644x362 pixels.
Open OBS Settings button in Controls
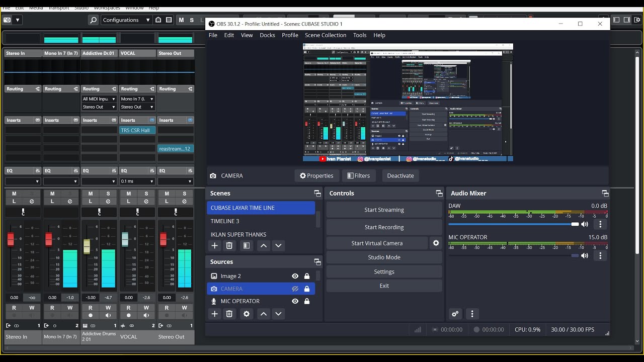pos(384,271)
